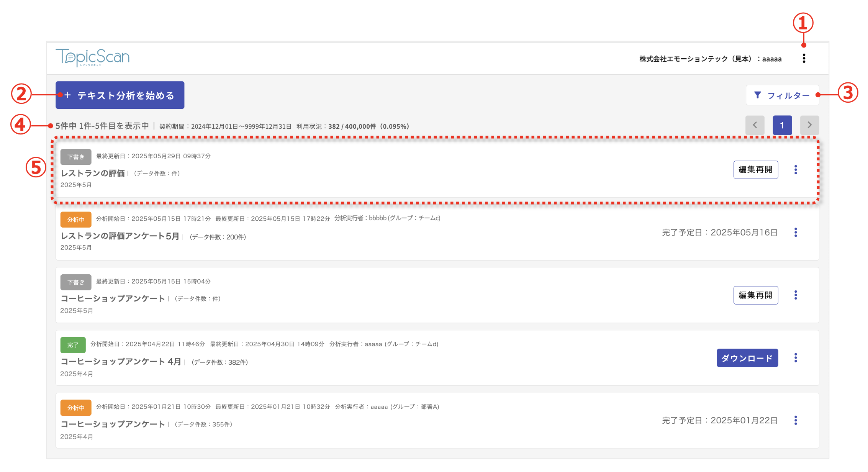The width and height of the screenshot is (868, 472).
Task: Open kebab menu for draft レストランの評価
Action: point(796,170)
